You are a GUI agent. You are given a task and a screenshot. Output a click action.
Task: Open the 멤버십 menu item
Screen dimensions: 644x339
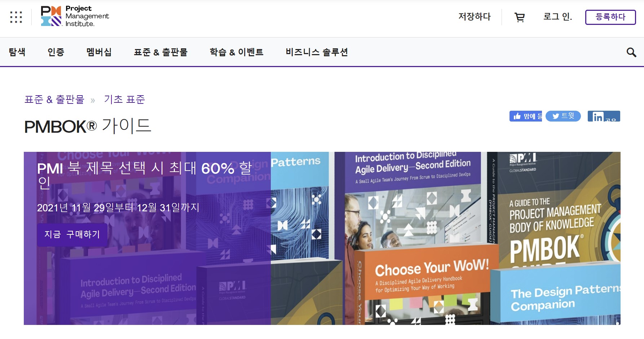[x=99, y=52]
